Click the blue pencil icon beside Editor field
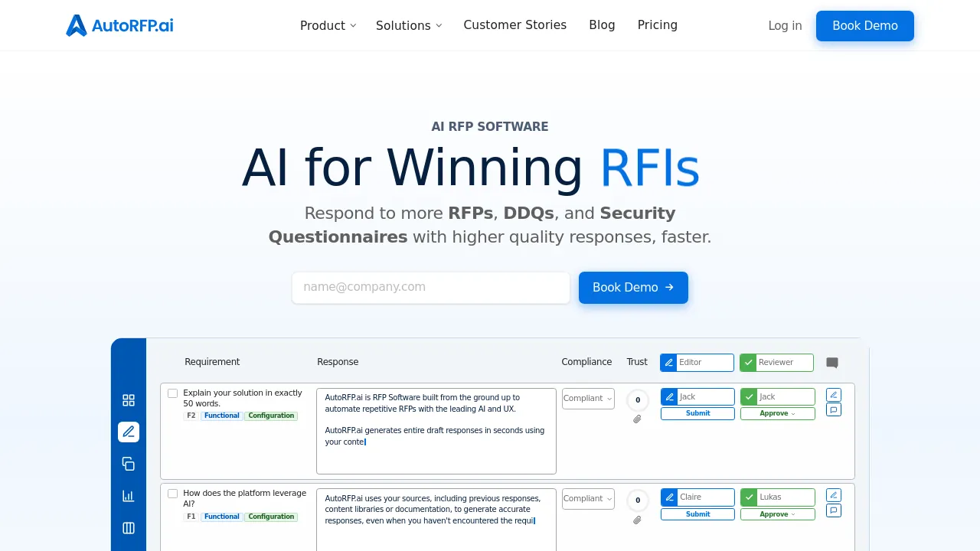 669,363
